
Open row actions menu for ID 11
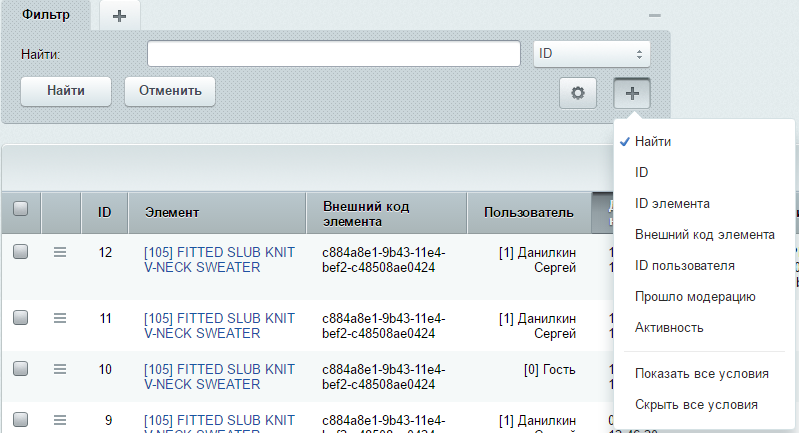pos(60,318)
